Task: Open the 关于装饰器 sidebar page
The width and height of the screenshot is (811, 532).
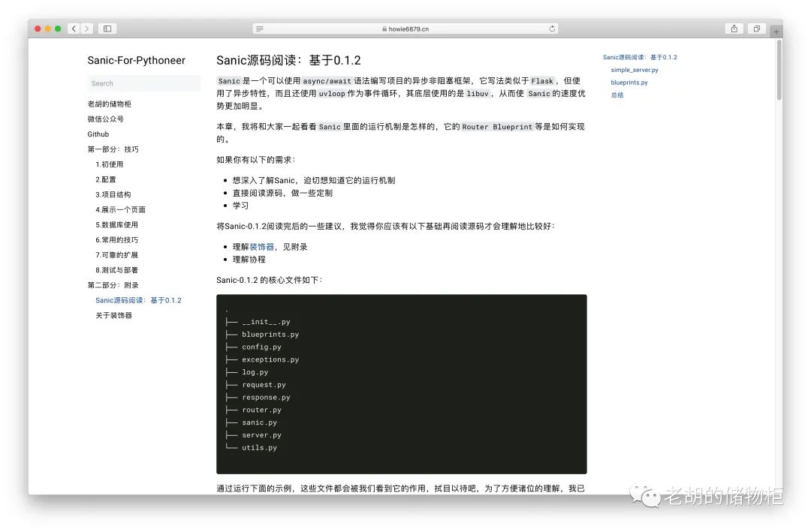Action: click(x=113, y=315)
